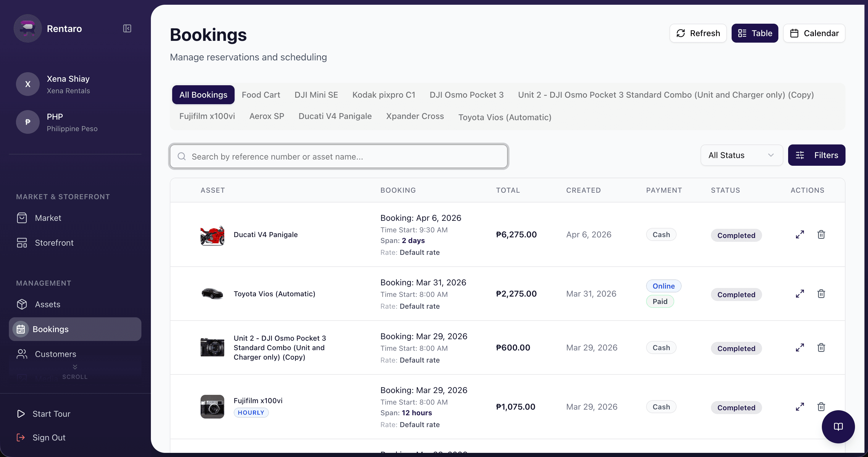This screenshot has width=868, height=457.
Task: Filter by DJI Osmo Pocket 3 tab
Action: [466, 95]
